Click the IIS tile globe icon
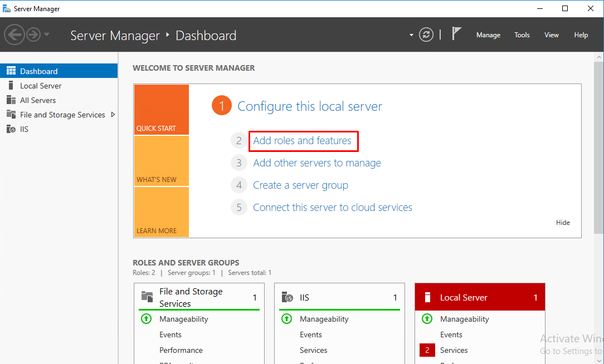Image resolution: width=604 pixels, height=364 pixels. (288, 297)
